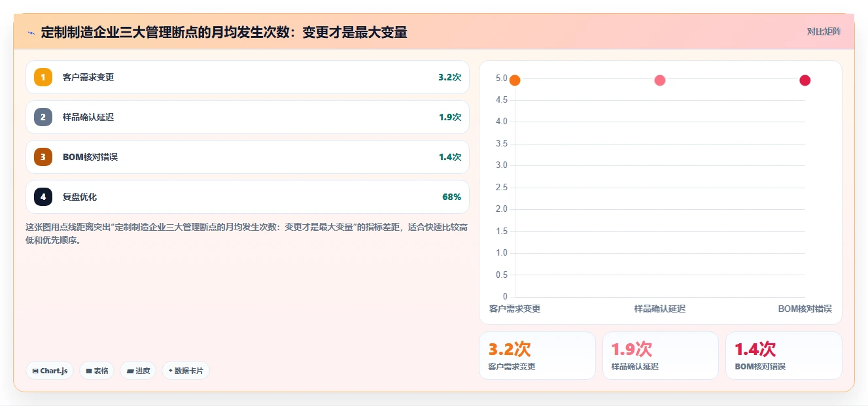Select the brown number 3 badge

click(43, 157)
